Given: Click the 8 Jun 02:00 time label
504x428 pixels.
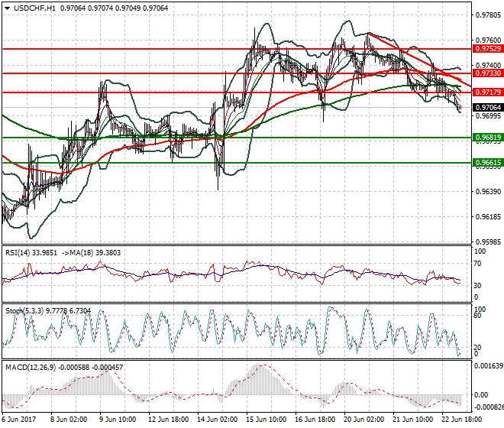Looking at the screenshot, I should click(x=69, y=420).
